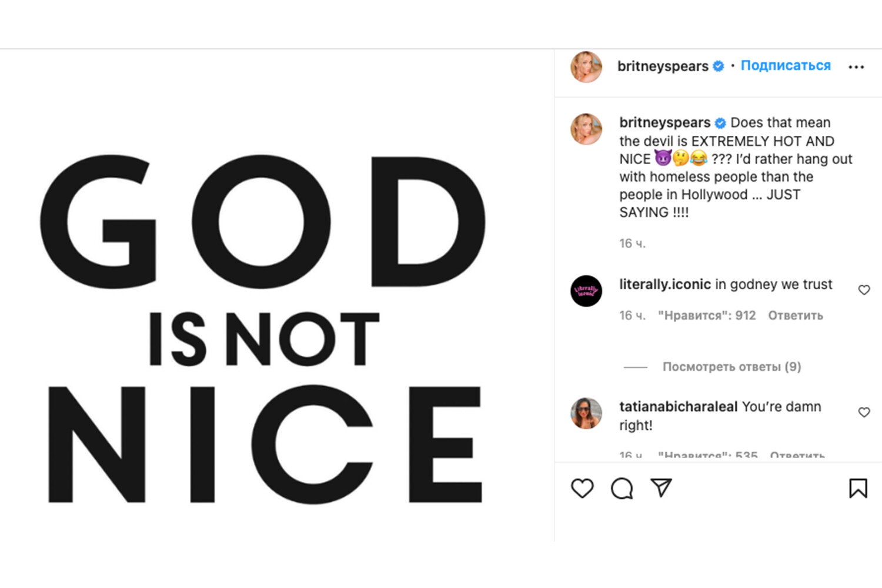The image size is (882, 588).
Task: Reply to literally.iconic via Ответить
Action: click(795, 316)
